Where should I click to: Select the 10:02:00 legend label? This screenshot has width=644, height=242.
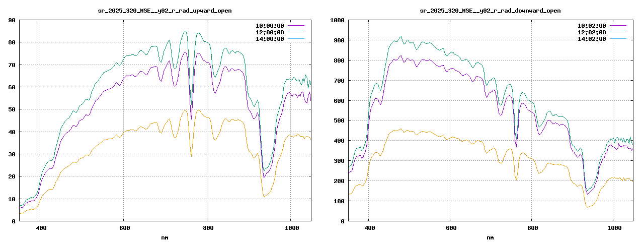[x=592, y=26]
